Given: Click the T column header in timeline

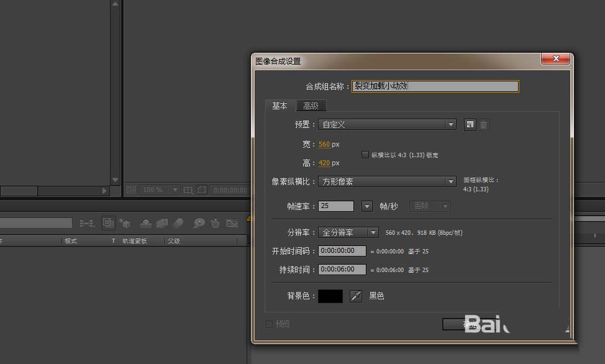Looking at the screenshot, I should coord(114,241).
